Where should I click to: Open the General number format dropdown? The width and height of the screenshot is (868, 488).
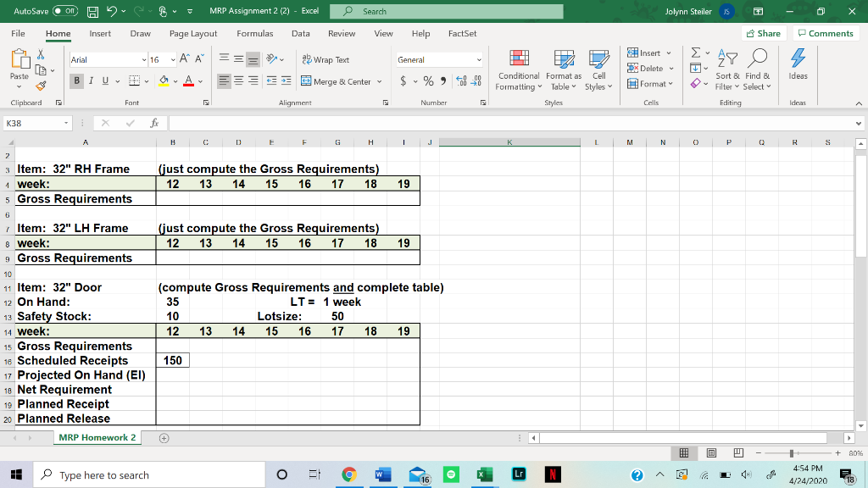479,60
